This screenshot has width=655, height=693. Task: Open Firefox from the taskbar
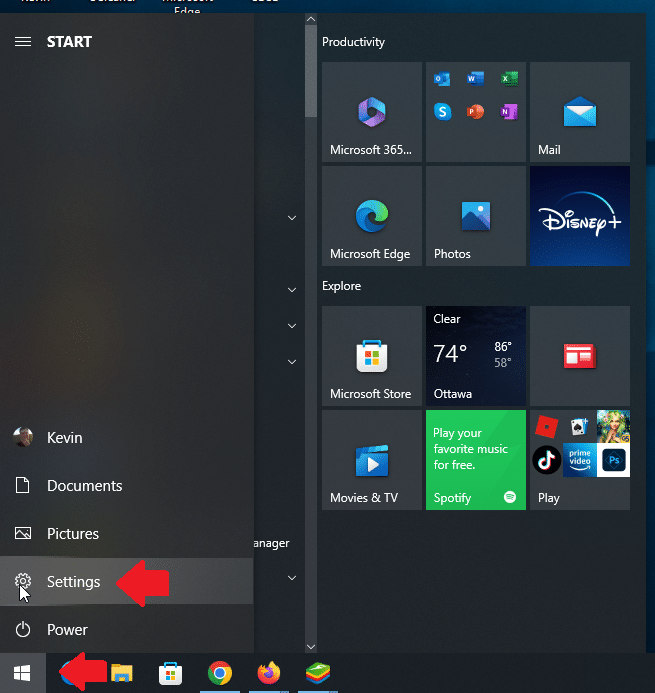(x=269, y=673)
